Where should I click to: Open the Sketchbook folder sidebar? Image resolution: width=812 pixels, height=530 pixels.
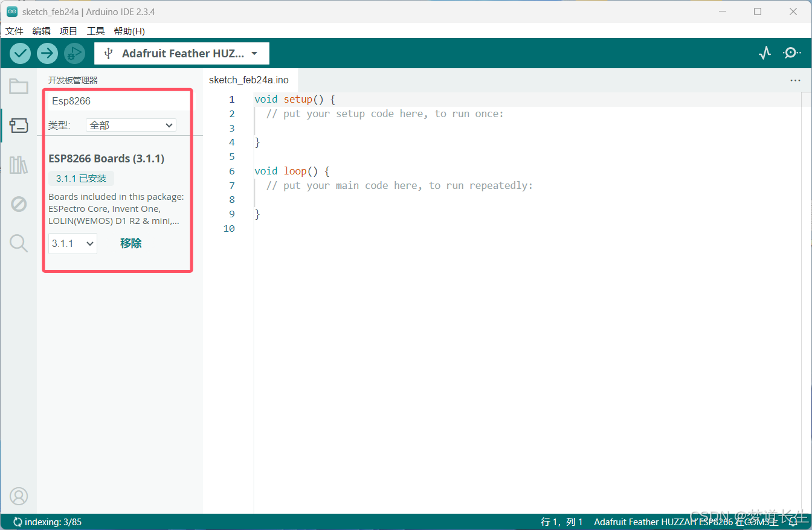tap(19, 86)
